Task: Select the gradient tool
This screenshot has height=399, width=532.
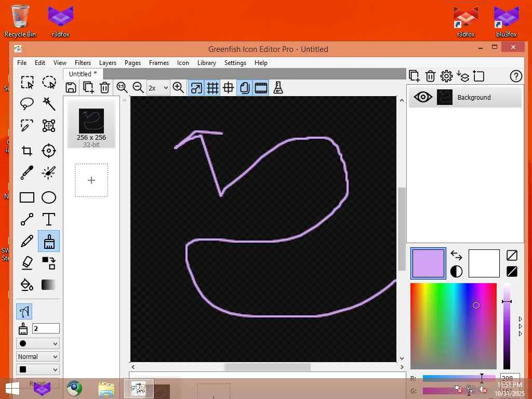Action: click(x=49, y=285)
